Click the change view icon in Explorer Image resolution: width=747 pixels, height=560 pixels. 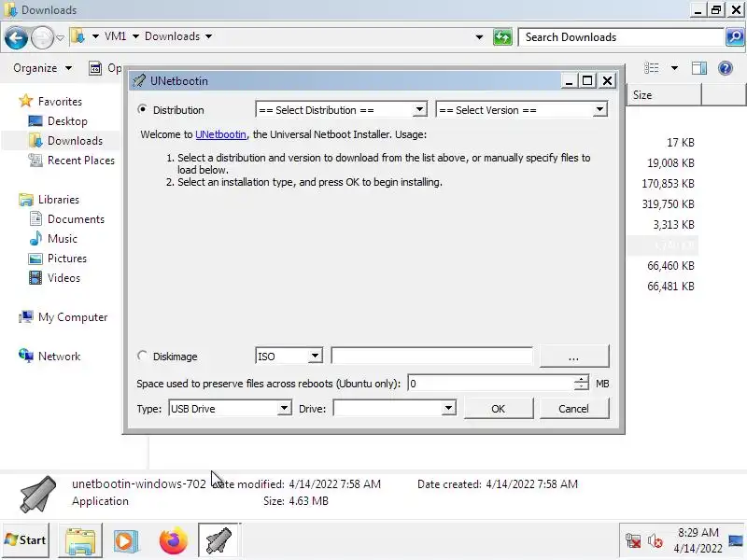click(652, 68)
